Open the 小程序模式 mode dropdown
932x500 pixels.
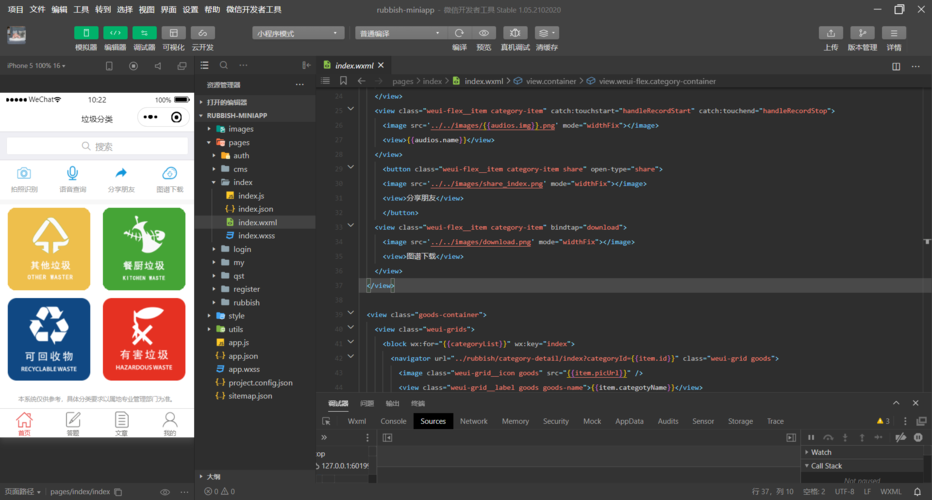tap(298, 33)
